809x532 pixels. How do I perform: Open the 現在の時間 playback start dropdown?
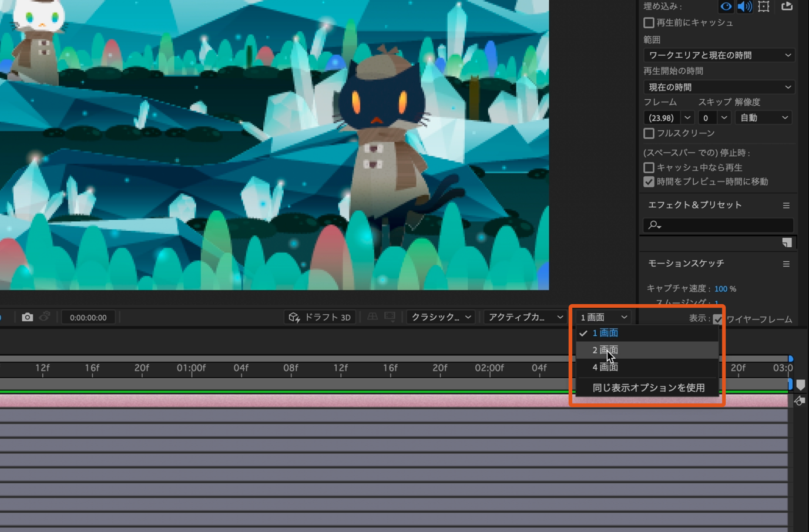click(x=719, y=87)
